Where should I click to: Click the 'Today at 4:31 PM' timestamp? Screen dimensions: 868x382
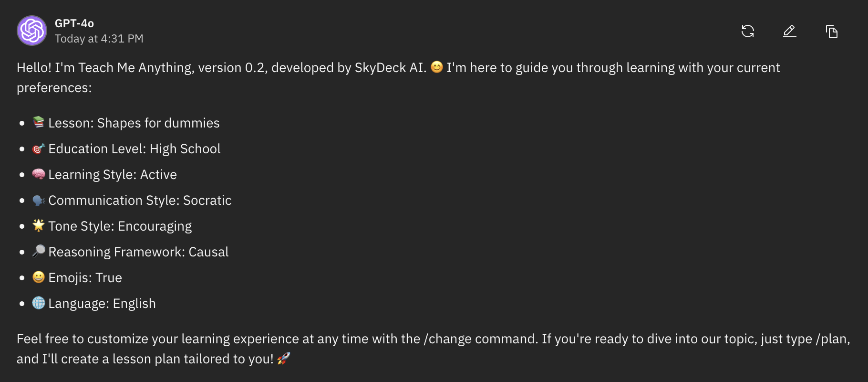tap(99, 39)
